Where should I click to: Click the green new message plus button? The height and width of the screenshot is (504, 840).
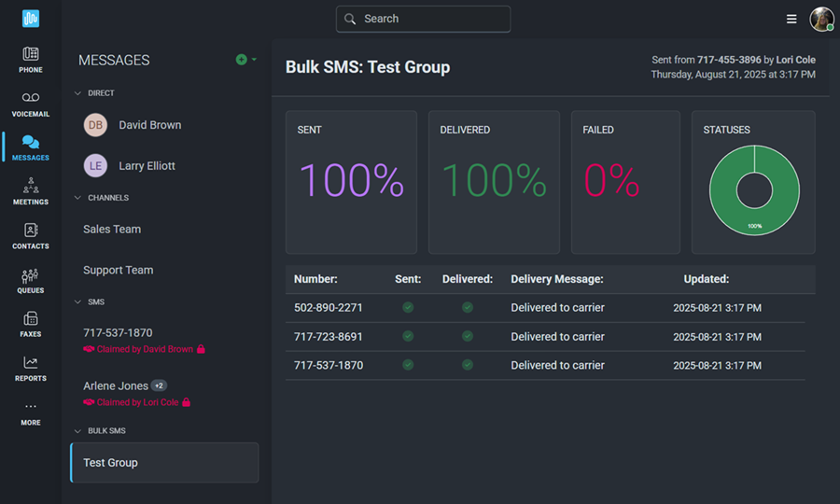click(242, 60)
